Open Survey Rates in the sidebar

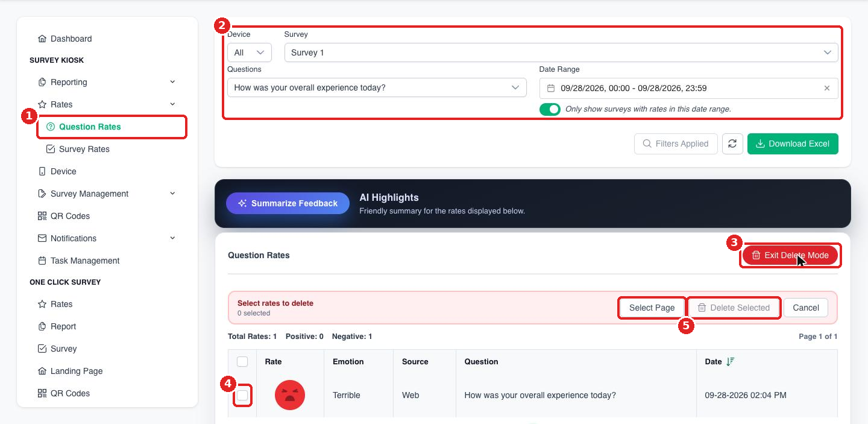(78, 149)
